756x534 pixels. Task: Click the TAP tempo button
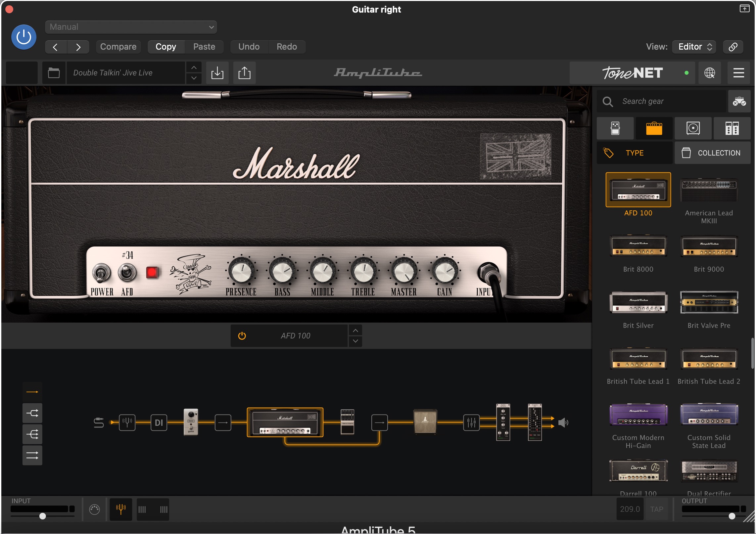(x=657, y=510)
